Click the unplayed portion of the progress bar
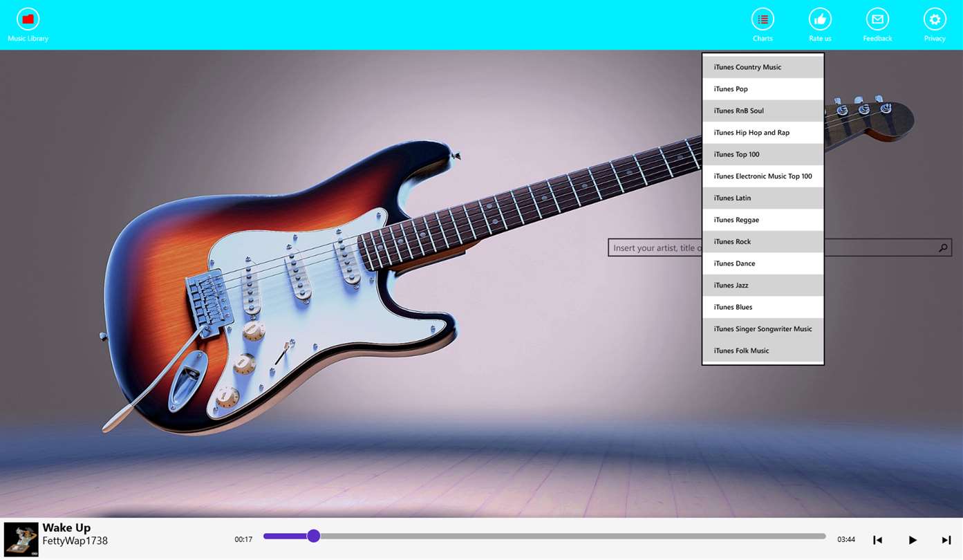The width and height of the screenshot is (963, 560). click(572, 536)
